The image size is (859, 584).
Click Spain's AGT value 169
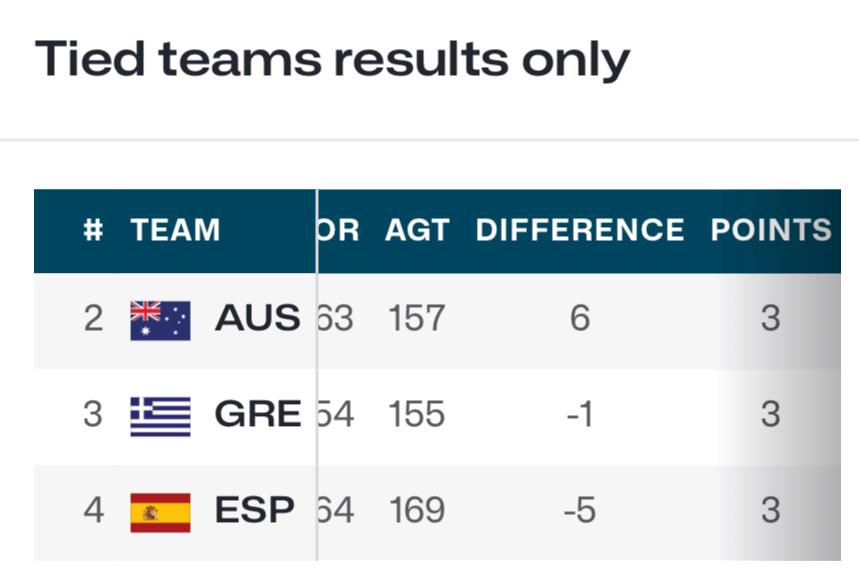coord(417,511)
